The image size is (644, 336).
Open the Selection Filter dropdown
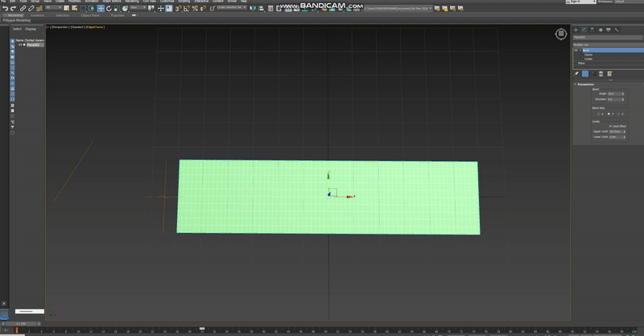pyautogui.click(x=53, y=7)
